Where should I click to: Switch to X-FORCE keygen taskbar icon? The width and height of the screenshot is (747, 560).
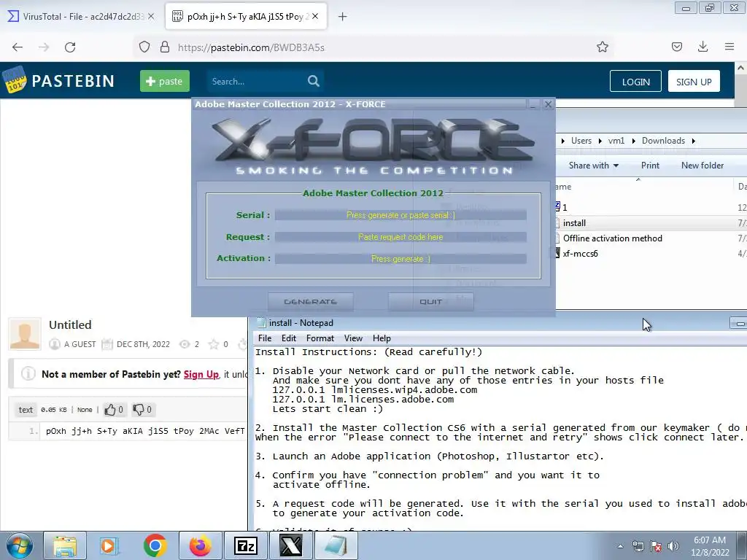tap(291, 545)
